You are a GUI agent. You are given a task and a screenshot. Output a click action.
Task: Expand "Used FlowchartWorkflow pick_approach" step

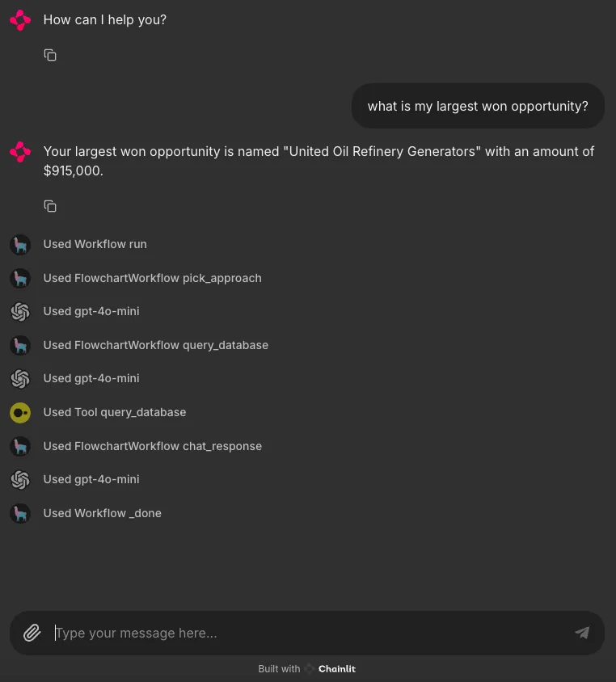[x=152, y=278]
